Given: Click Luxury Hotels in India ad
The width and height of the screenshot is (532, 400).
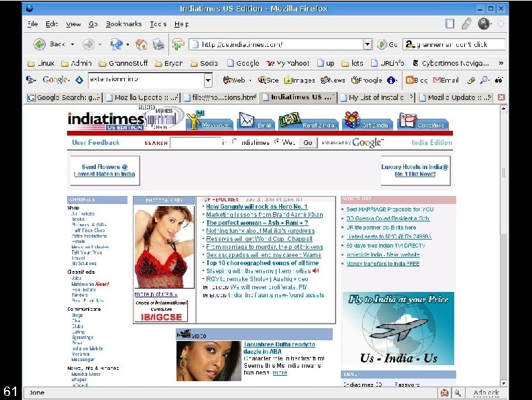Looking at the screenshot, I should coord(415,170).
